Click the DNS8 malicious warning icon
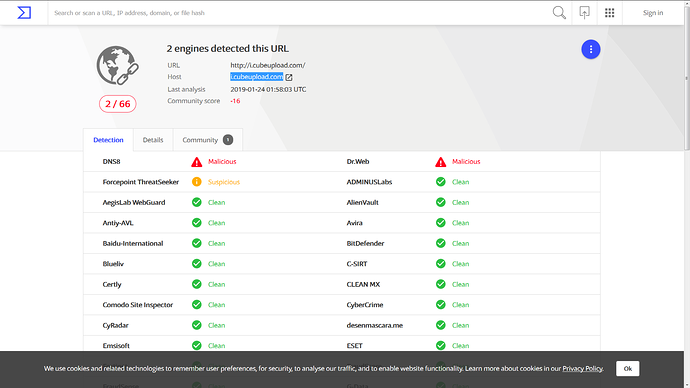690x388 pixels. pyautogui.click(x=197, y=162)
